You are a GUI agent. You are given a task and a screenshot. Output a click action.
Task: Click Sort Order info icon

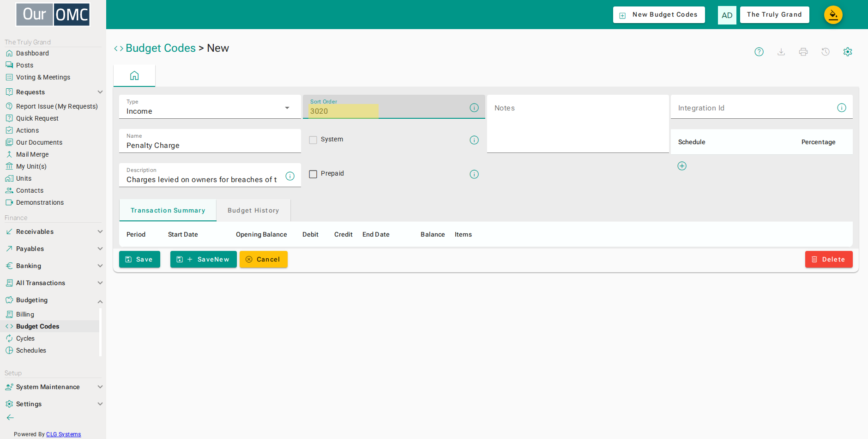pyautogui.click(x=474, y=108)
